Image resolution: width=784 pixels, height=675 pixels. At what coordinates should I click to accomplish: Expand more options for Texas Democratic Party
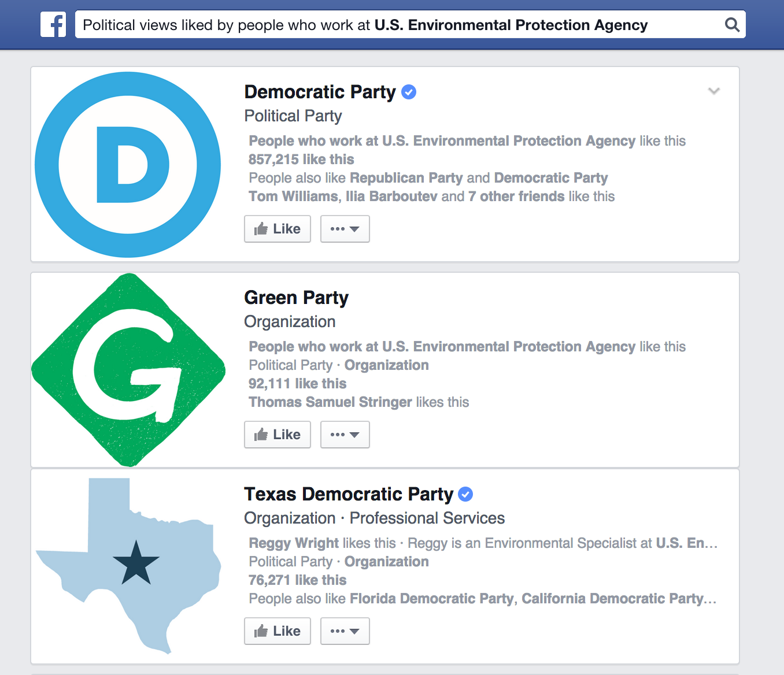(345, 631)
